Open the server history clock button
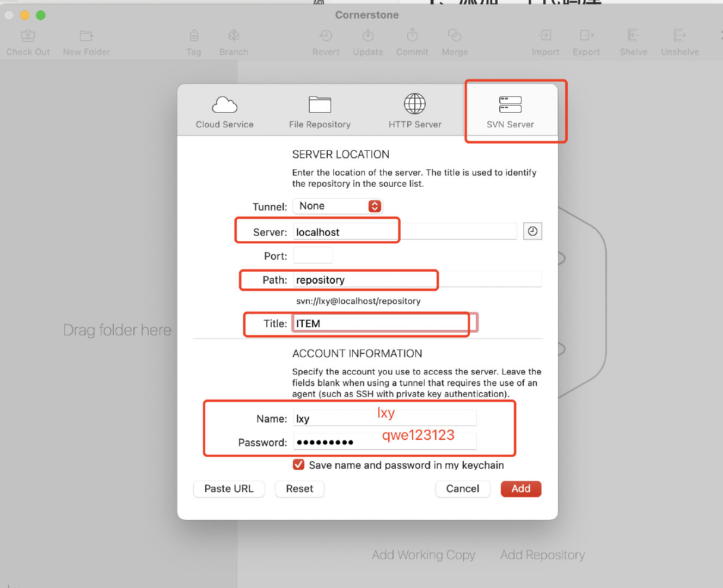The image size is (723, 588). click(532, 231)
